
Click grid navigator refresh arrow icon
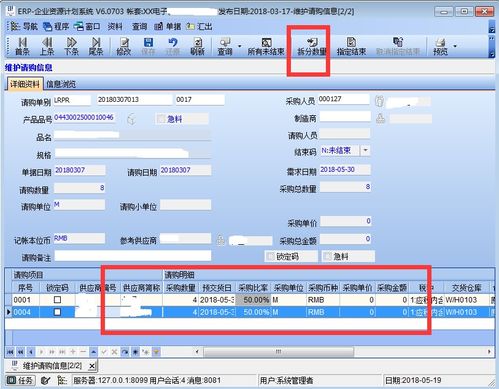[125, 352]
